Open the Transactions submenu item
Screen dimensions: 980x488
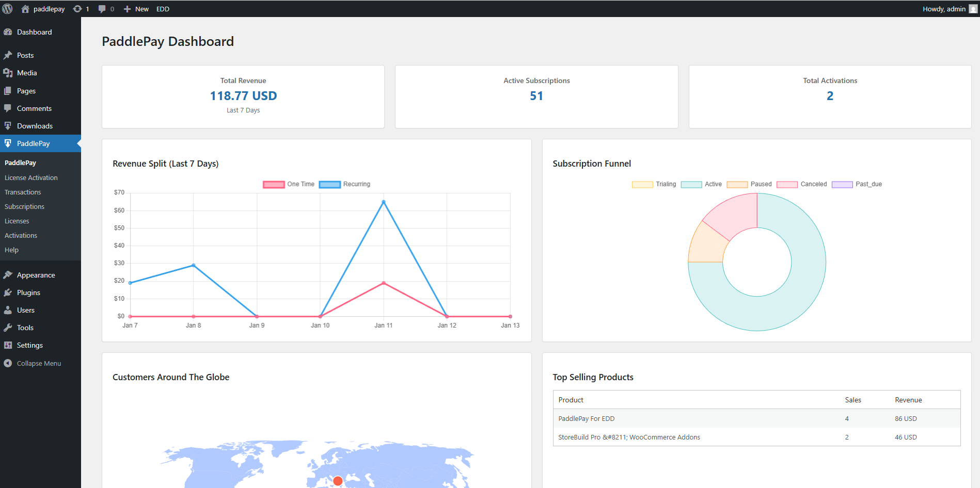[x=23, y=192]
